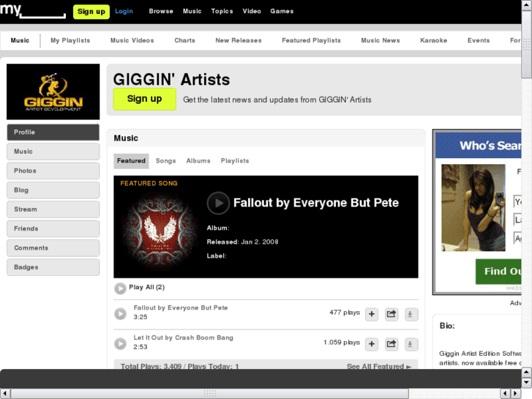Screen dimensions: 532x399
Task: Share the Fallout track (477 plays)
Action: coord(391,314)
